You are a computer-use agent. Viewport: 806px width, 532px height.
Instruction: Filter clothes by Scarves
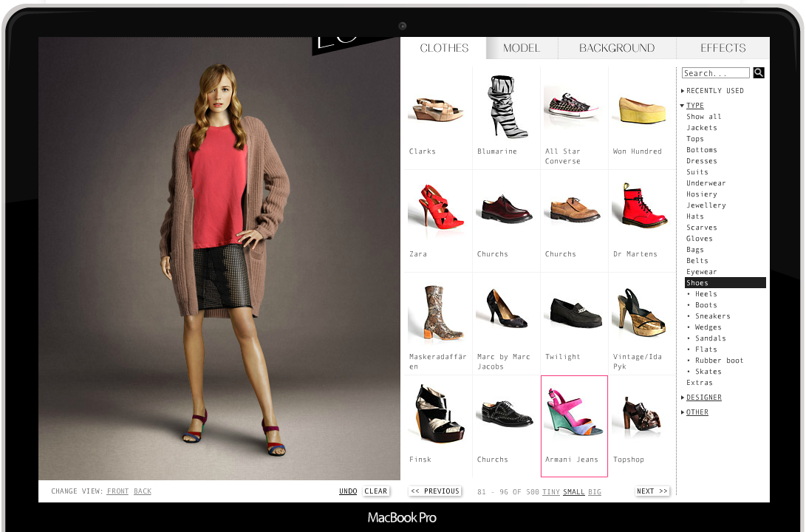(702, 227)
